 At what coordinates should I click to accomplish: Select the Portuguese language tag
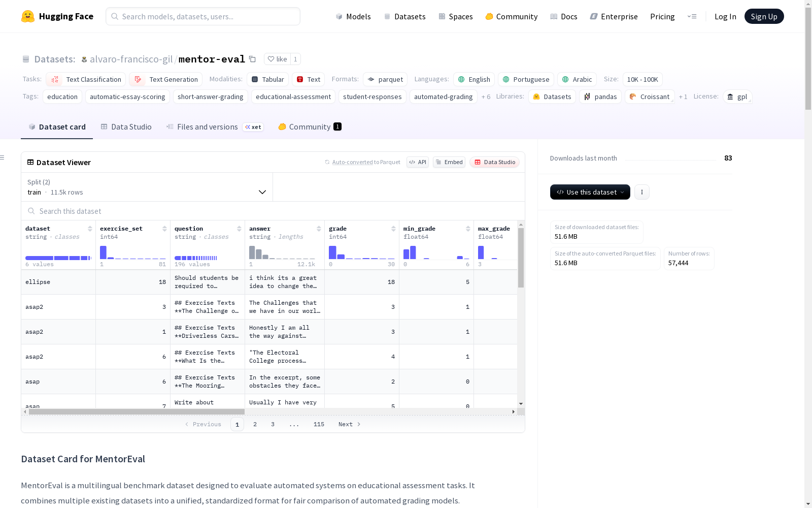click(x=526, y=79)
